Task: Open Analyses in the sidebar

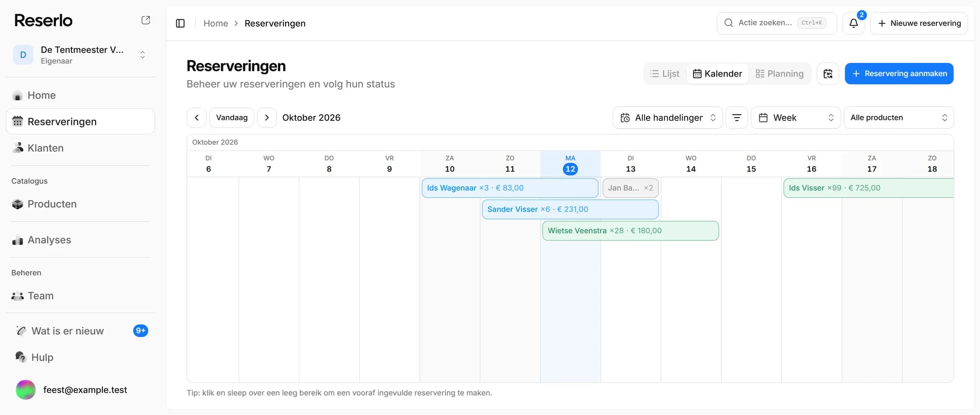Action: [x=80, y=240]
